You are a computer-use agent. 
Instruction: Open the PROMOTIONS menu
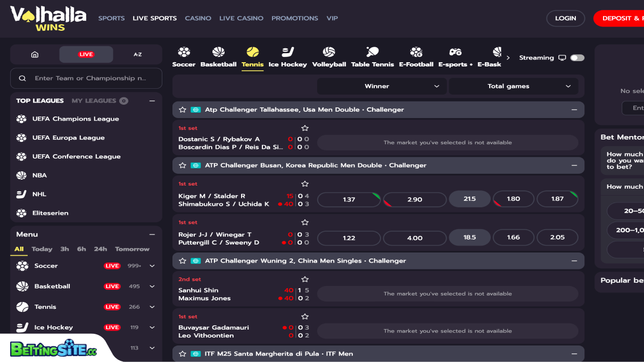pyautogui.click(x=294, y=18)
